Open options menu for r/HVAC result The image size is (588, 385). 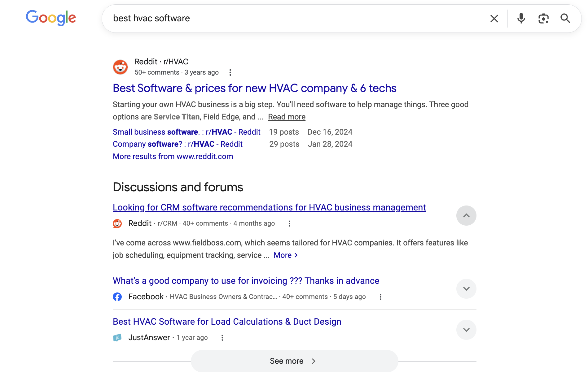point(230,72)
